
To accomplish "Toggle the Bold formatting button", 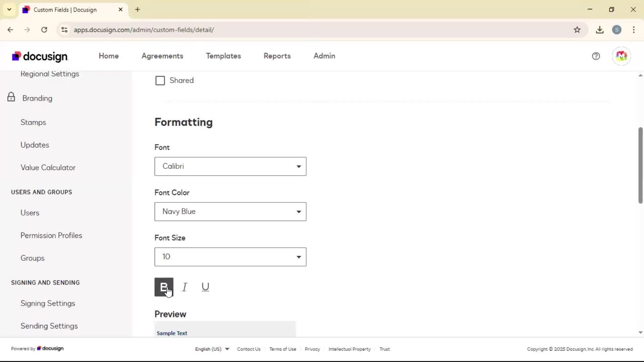I will 164,287.
